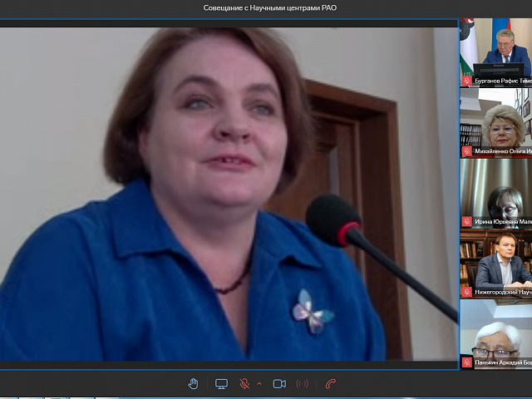Click muted mic icon beside Ирина Юрьевна
The image size is (532, 399).
pos(466,222)
